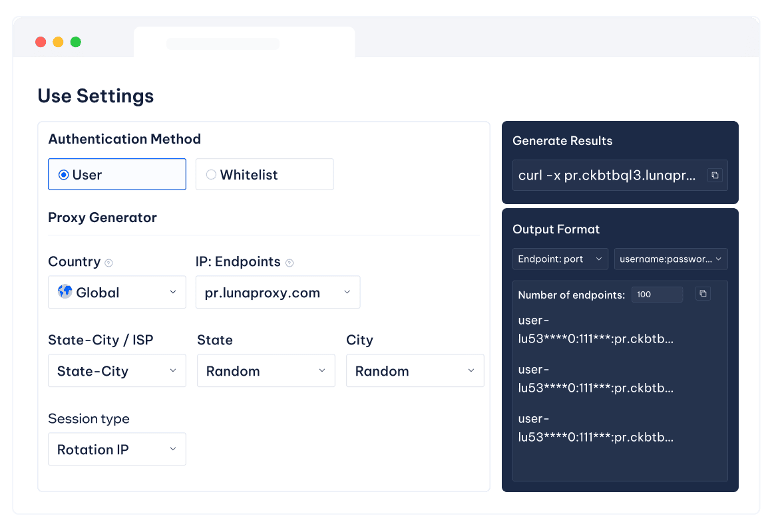The width and height of the screenshot is (772, 532).
Task: Open the Endpoint: port format dropdown
Action: pyautogui.click(x=560, y=259)
